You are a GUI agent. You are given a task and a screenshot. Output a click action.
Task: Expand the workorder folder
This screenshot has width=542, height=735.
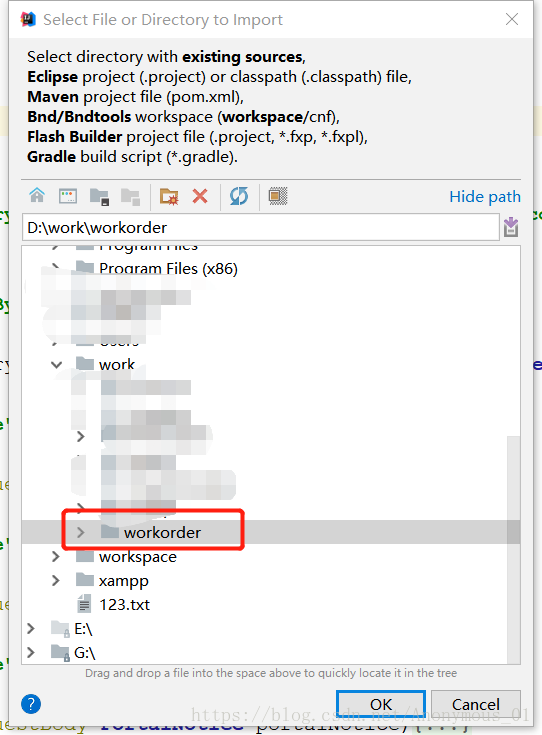point(81,532)
